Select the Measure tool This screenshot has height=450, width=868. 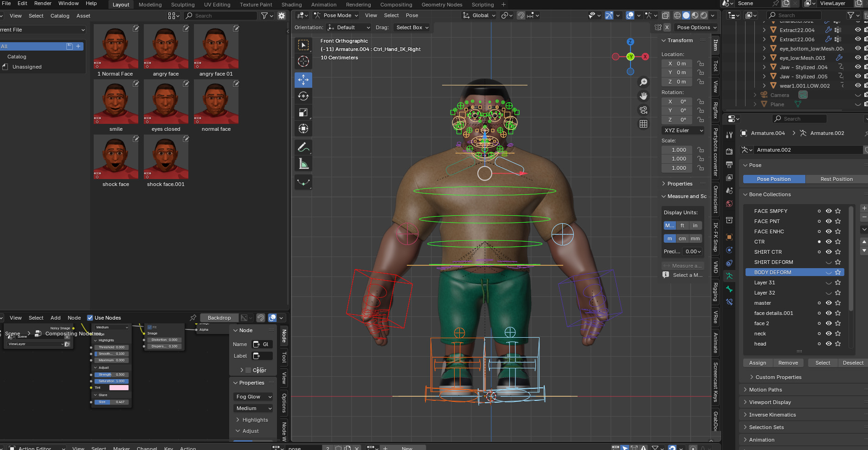(303, 164)
